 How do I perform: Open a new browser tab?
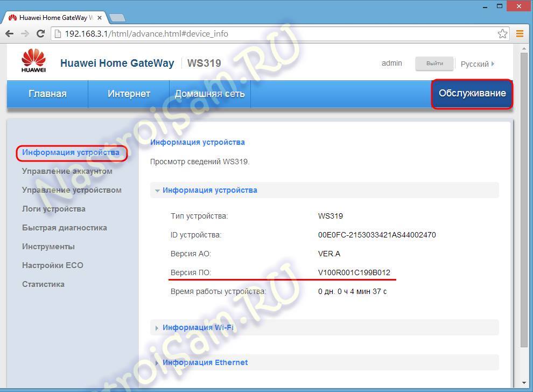click(117, 18)
